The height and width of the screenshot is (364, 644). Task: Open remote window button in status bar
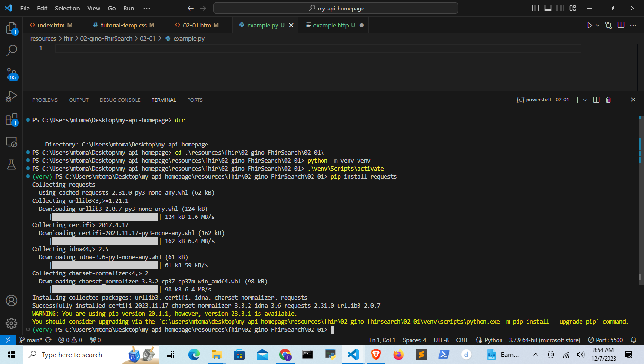[x=8, y=340]
